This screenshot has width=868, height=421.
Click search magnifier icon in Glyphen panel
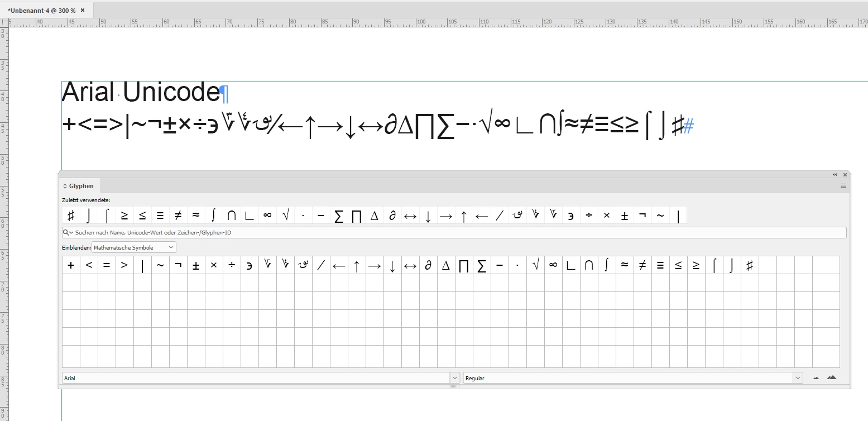tap(67, 232)
